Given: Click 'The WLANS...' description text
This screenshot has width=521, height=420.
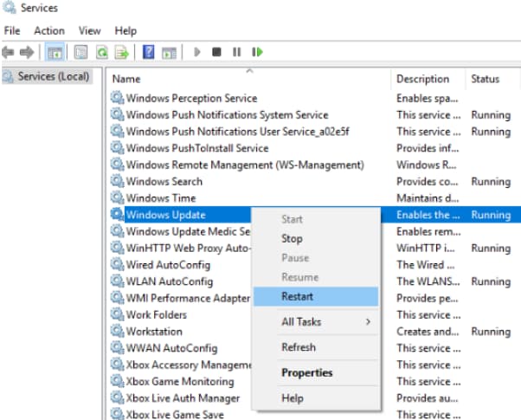Looking at the screenshot, I should (x=428, y=281).
